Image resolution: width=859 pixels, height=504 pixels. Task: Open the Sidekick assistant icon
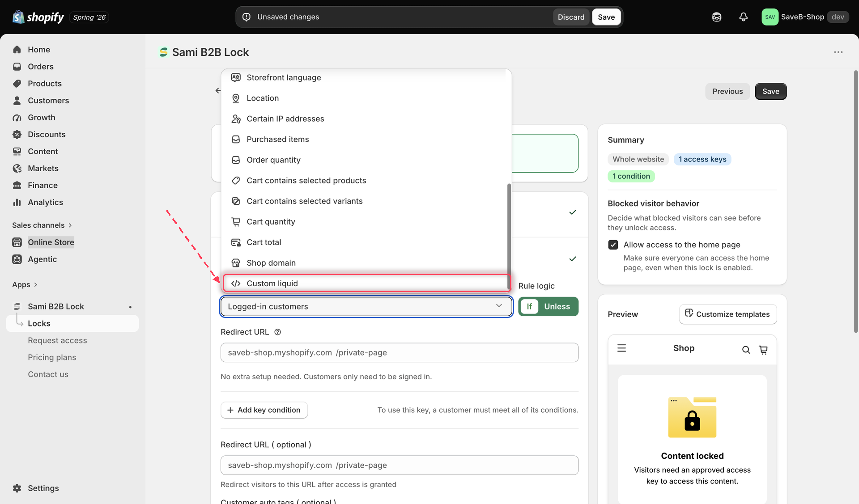[717, 17]
